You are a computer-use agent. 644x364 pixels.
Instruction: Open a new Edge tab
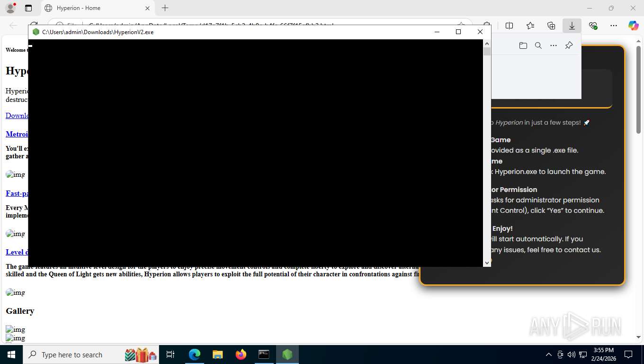[x=165, y=8]
